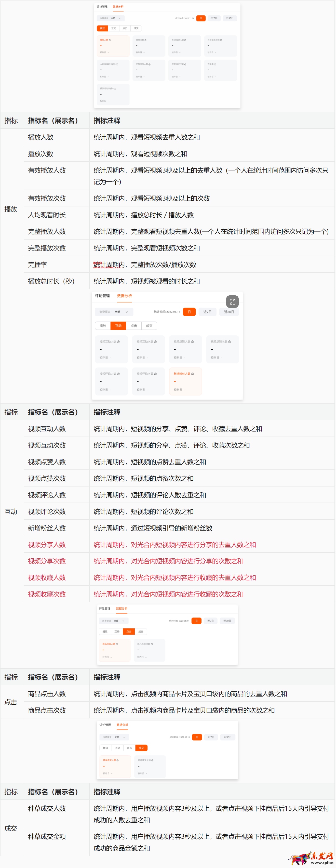Click help icon next to 完播率 card title
Viewport: 336px width, 868px height.
[215, 64]
